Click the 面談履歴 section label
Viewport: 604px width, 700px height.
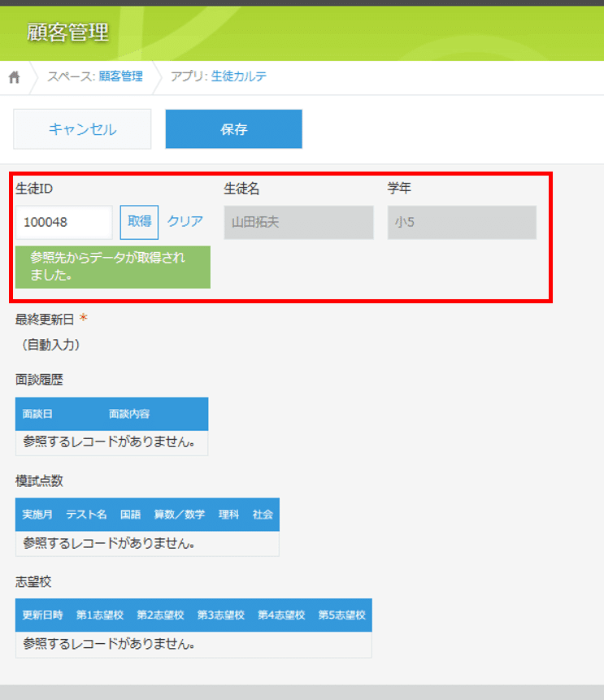pos(39,380)
